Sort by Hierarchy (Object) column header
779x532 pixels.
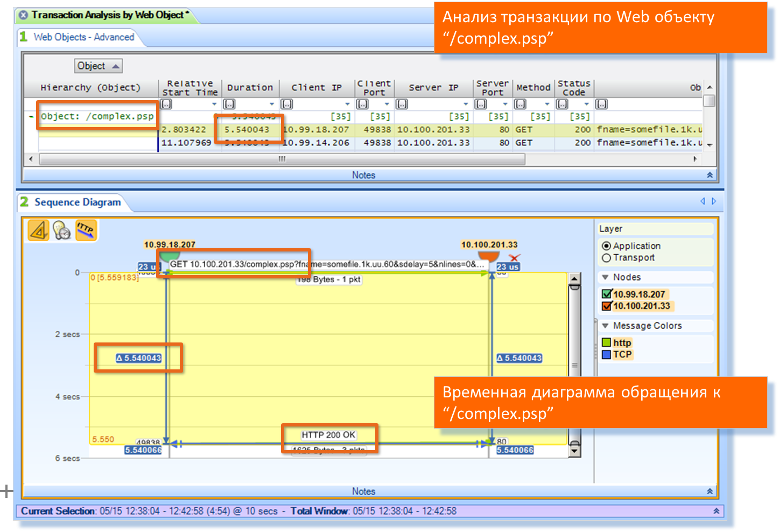pos(90,88)
